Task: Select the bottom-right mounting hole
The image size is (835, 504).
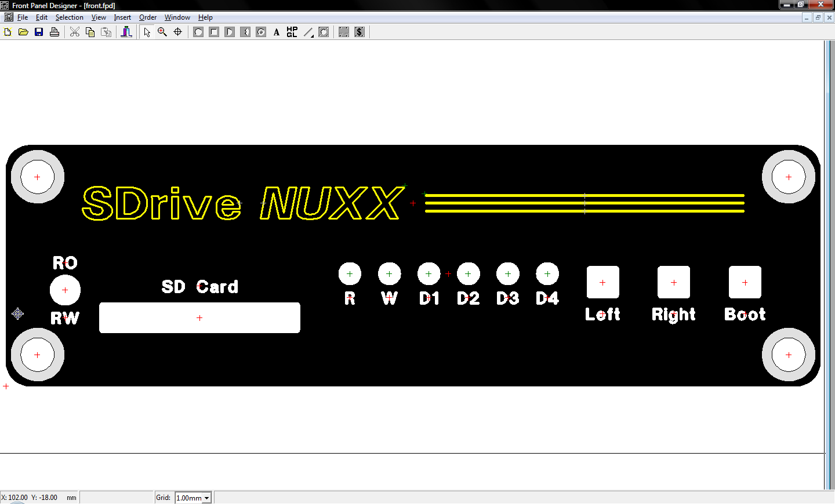Action: pos(789,355)
